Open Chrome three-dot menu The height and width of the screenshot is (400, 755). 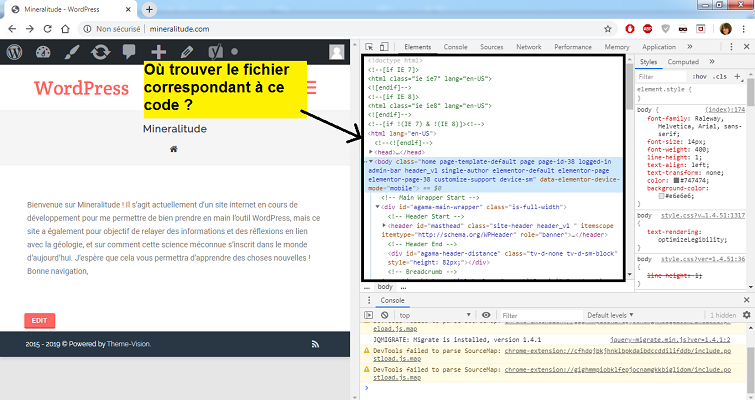point(743,29)
